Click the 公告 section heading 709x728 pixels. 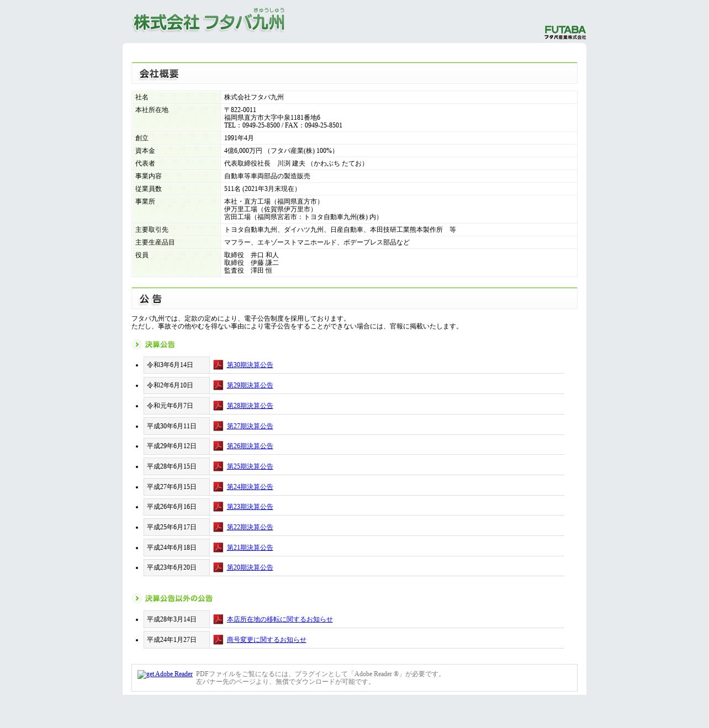(151, 299)
